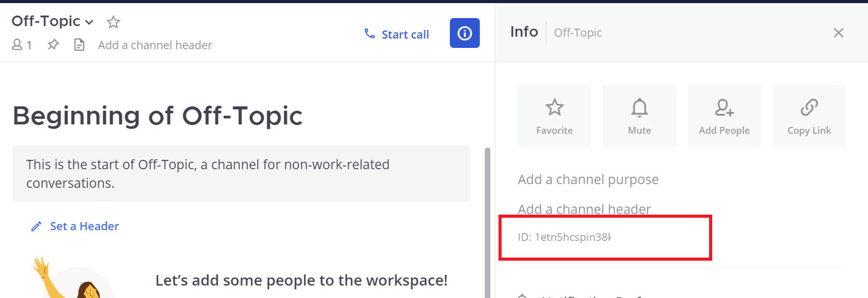Click the channel start description message
Screen dimensions: 868x298
[241, 174]
